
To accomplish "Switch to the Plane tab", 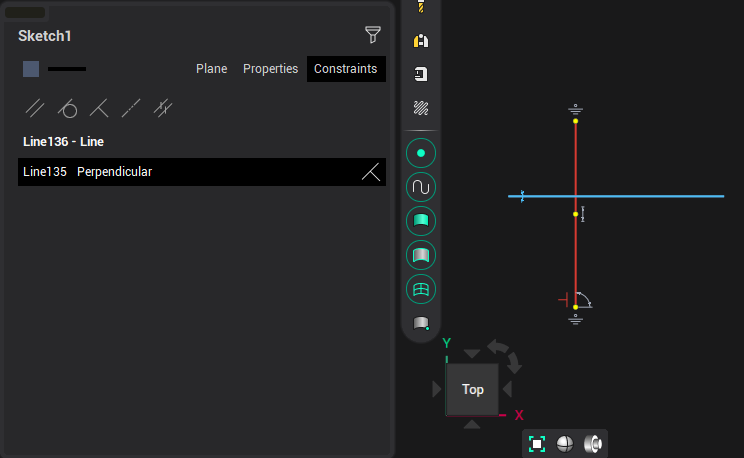I will point(211,69).
